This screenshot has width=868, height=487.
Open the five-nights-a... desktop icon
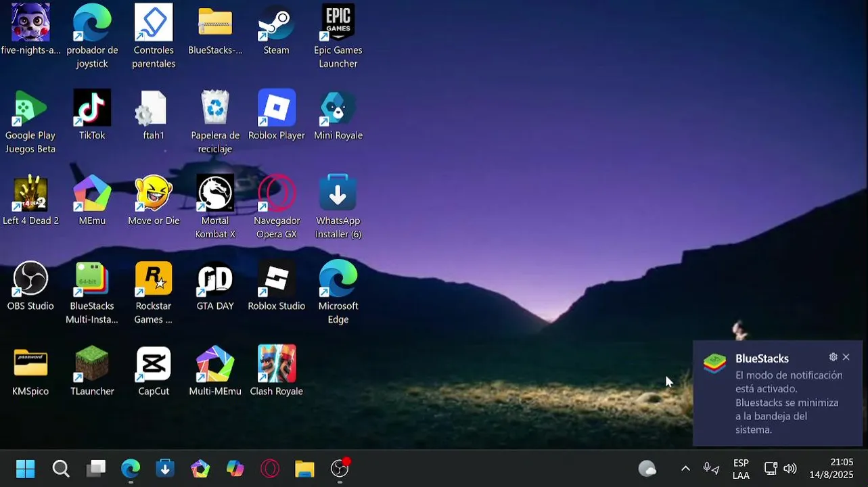click(x=30, y=30)
